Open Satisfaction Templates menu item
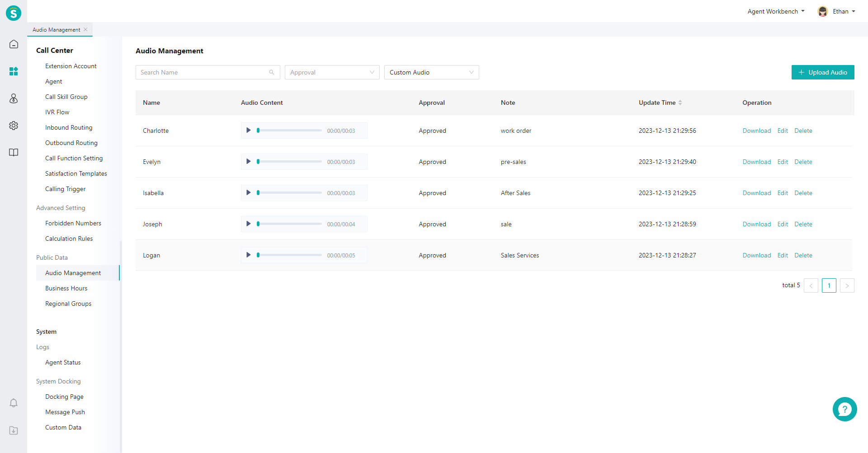The height and width of the screenshot is (453, 868). (x=76, y=173)
